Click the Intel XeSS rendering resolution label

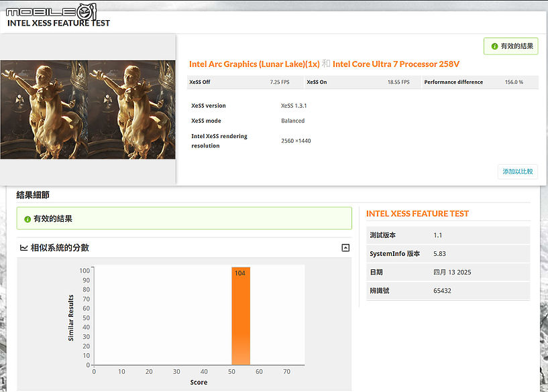point(219,141)
